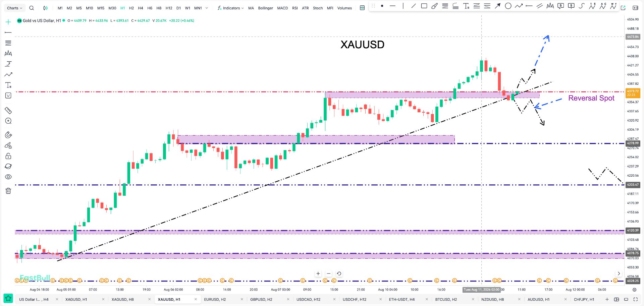Screen dimensions: 644x306
Task: Toggle the lock drawings padlock
Action: 8,156
